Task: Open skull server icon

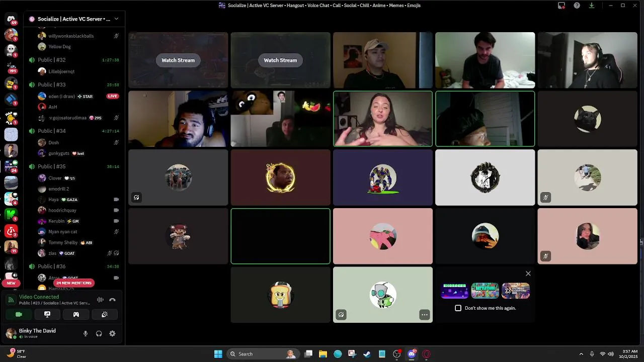Action: pyautogui.click(x=11, y=50)
